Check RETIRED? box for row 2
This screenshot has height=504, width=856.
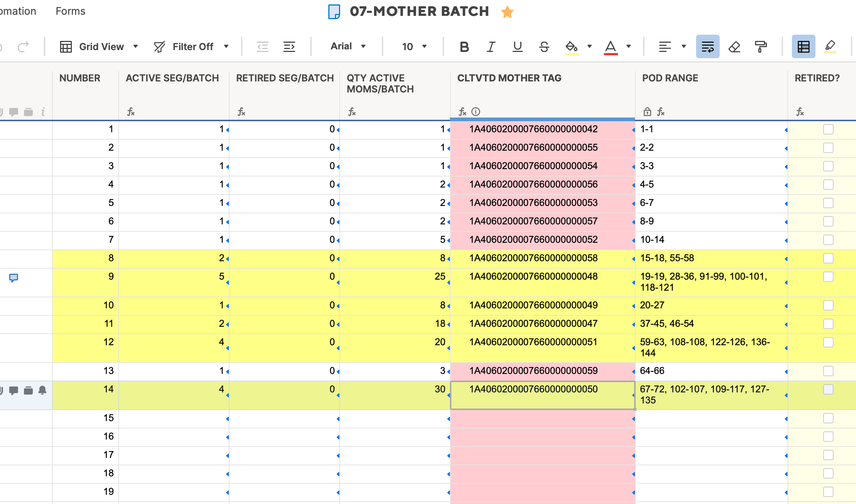pos(828,148)
